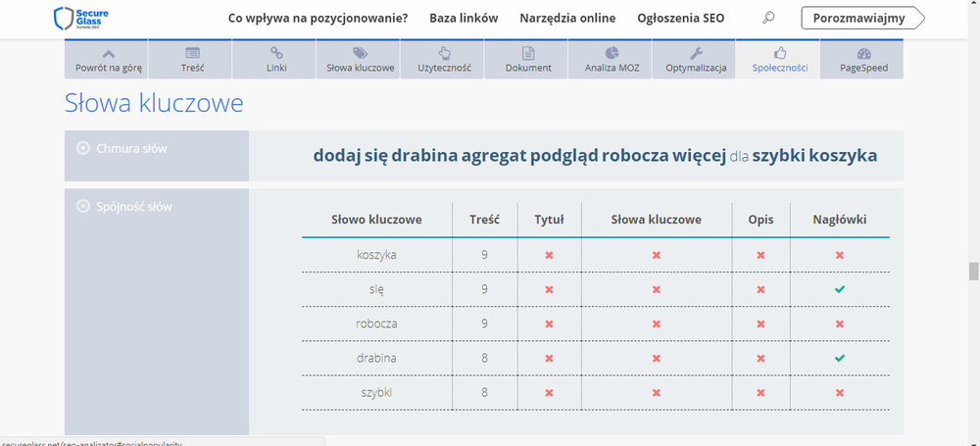The image size is (980, 446).
Task: Open Co wpływa na pozycjonowanie? menu
Action: pyautogui.click(x=318, y=19)
